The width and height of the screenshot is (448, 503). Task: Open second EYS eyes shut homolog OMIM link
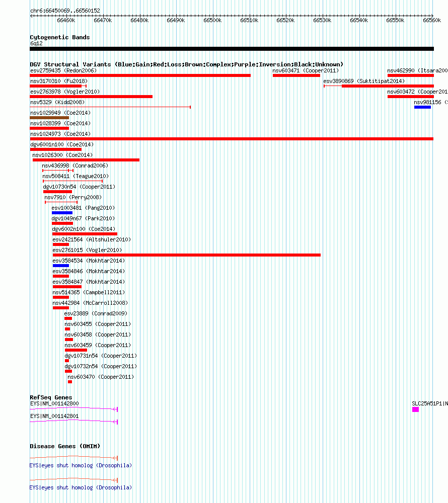pos(81,487)
